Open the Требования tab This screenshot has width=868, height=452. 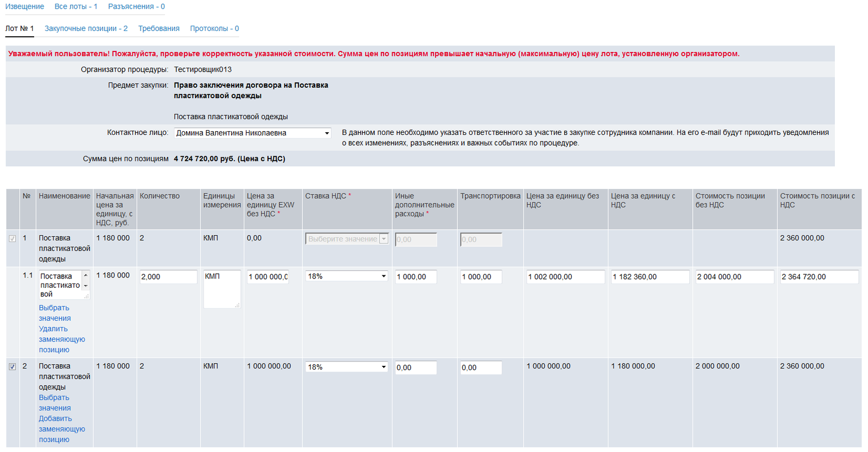tap(158, 28)
